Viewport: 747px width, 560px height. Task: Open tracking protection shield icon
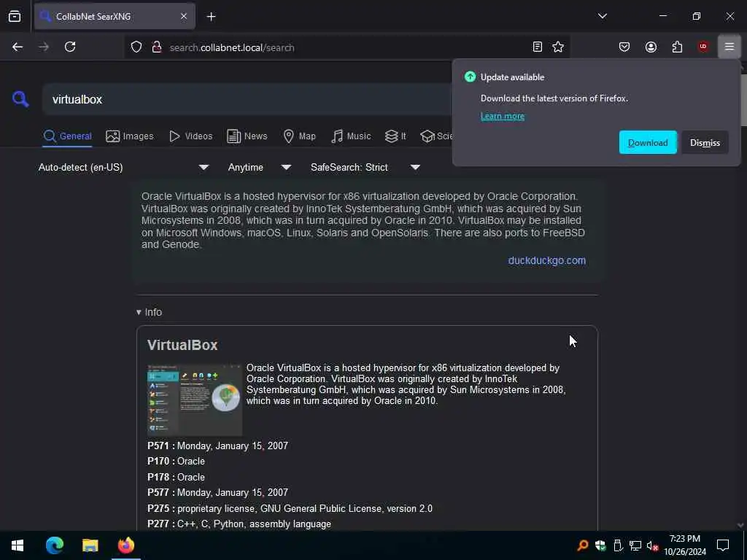[136, 47]
